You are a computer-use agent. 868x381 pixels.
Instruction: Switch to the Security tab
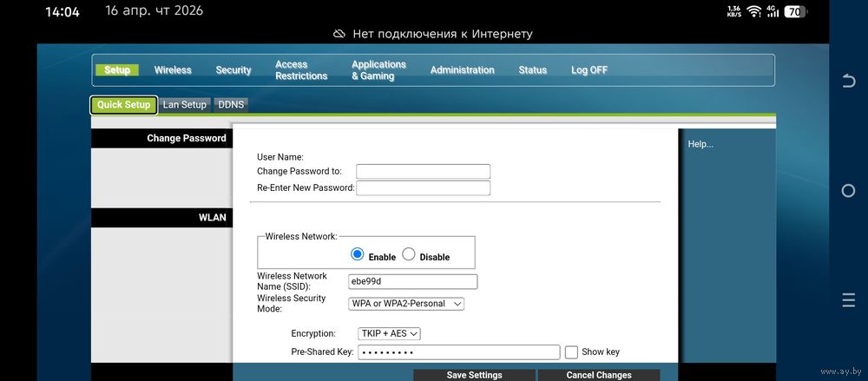[x=233, y=70]
